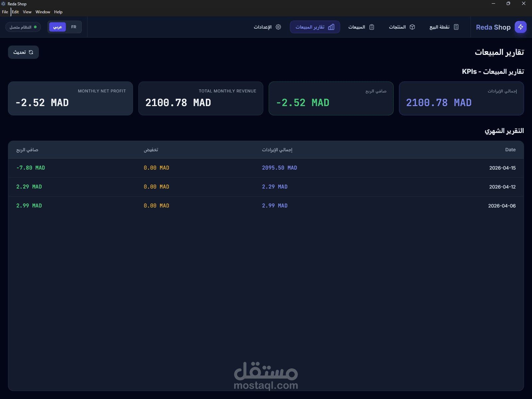Click the white 2100.78 MAD monthly revenue value
This screenshot has height=399, width=532.
point(178,103)
